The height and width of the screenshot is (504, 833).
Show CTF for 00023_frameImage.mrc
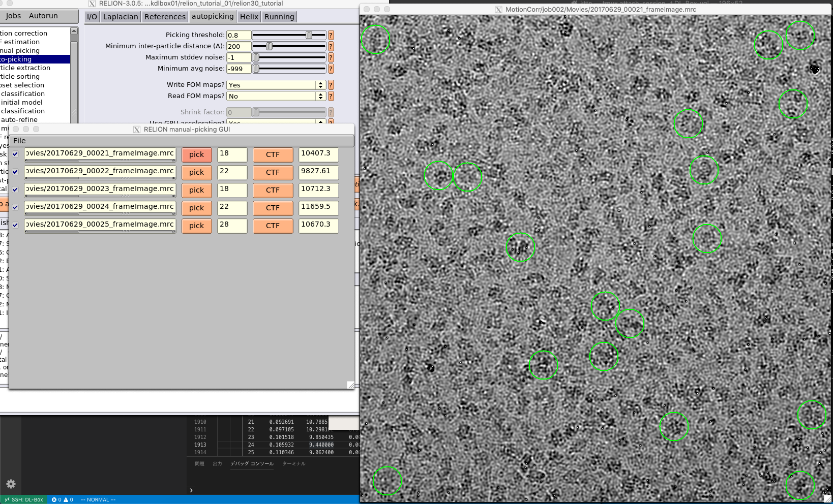(273, 191)
